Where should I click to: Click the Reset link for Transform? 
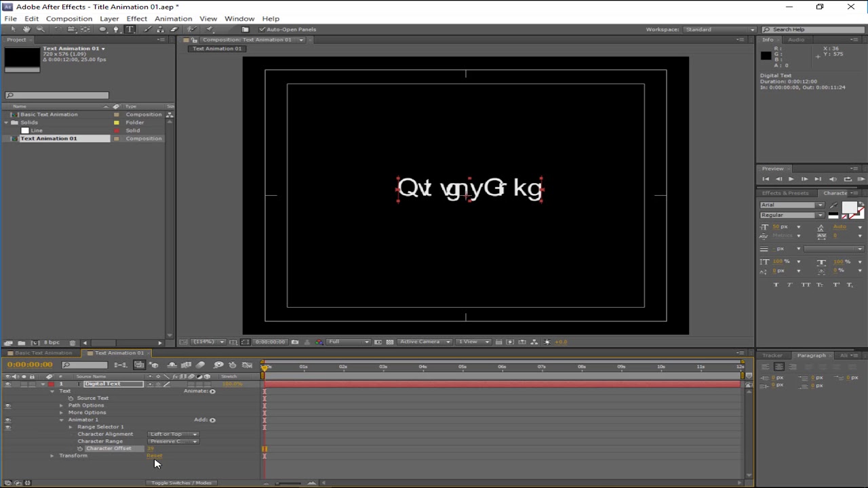tap(154, 455)
